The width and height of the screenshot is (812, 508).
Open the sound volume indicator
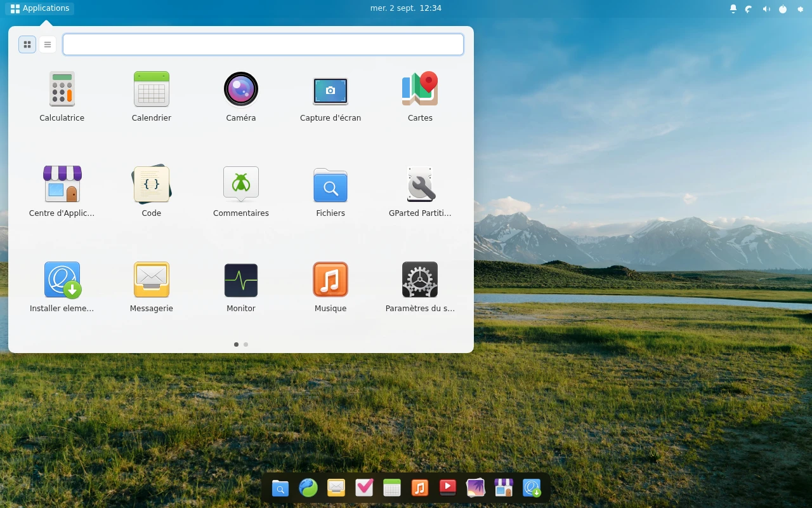(766, 9)
